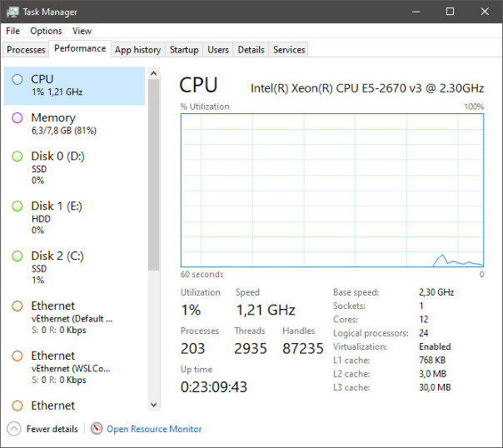Switch to the Processes tab
The width and height of the screenshot is (503, 448).
coord(26,50)
